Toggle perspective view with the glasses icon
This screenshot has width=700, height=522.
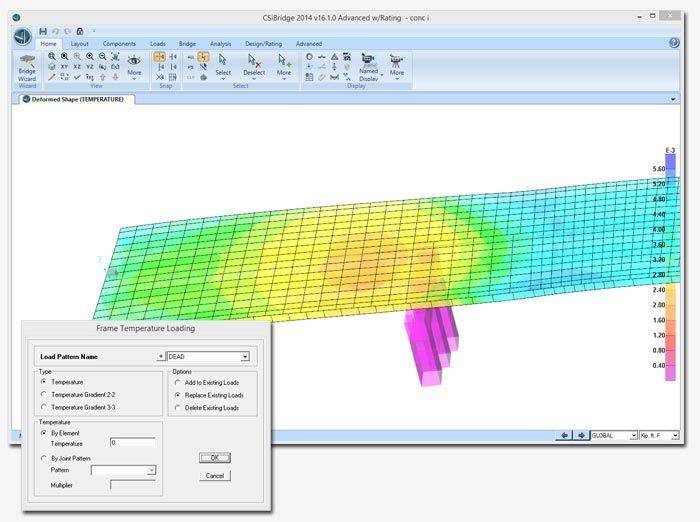point(115,67)
